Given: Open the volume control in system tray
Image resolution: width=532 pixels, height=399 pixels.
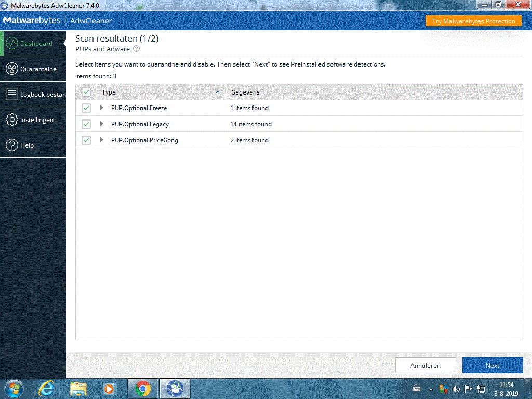Looking at the screenshot, I should (456, 389).
